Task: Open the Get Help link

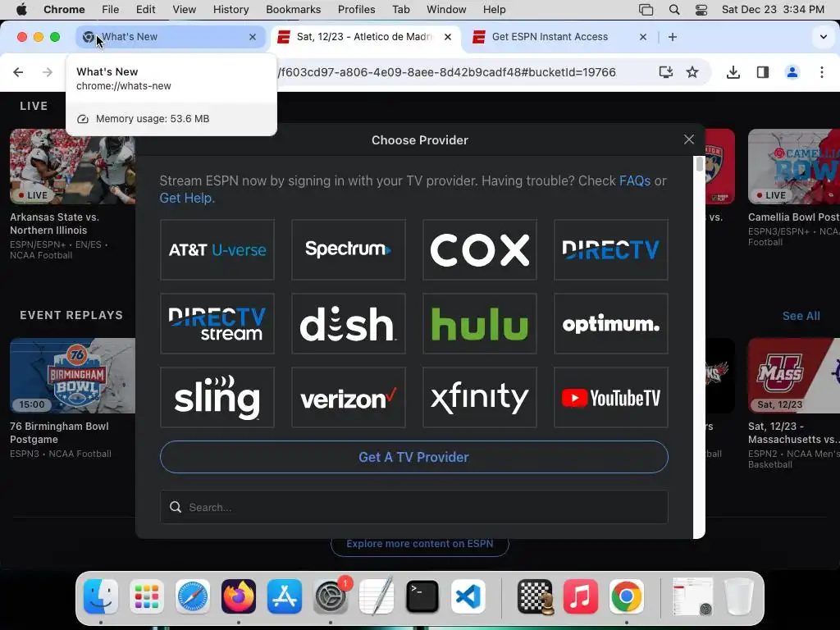Action: [x=187, y=199]
